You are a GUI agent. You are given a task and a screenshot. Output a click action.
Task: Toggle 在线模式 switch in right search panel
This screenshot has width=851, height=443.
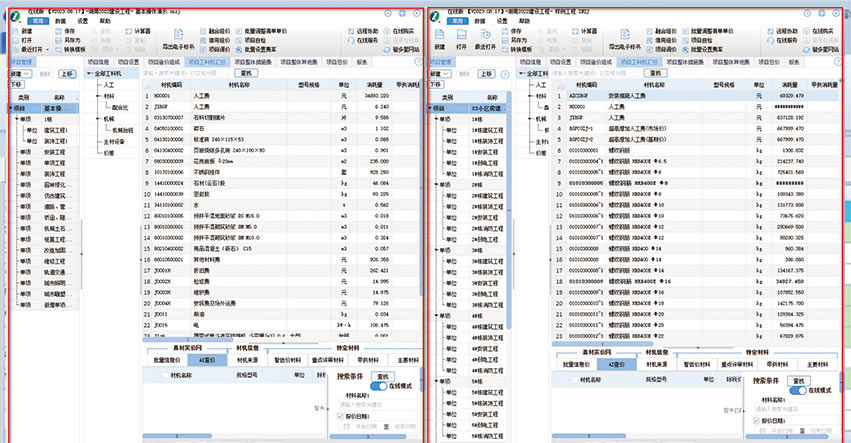(795, 390)
